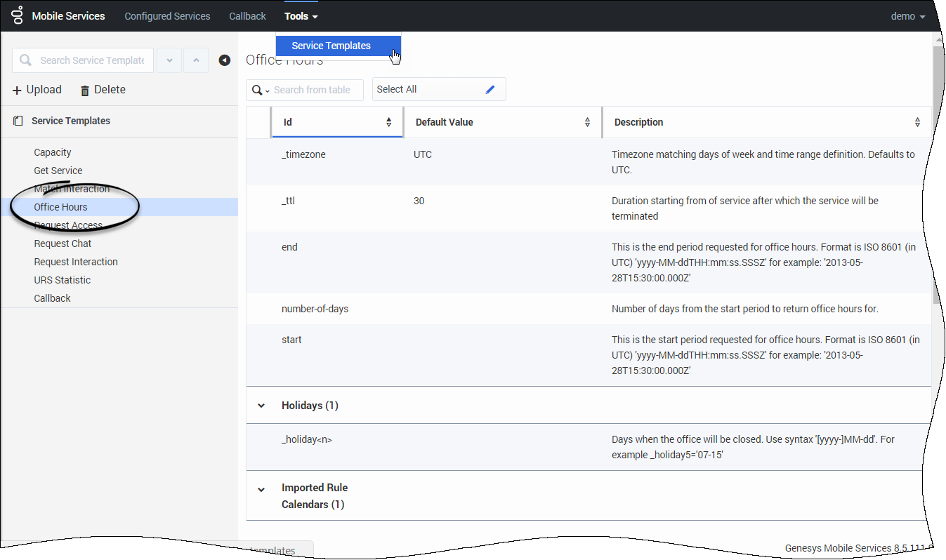
Task: Click the Service Templates sidebar header
Action: pyautogui.click(x=71, y=121)
